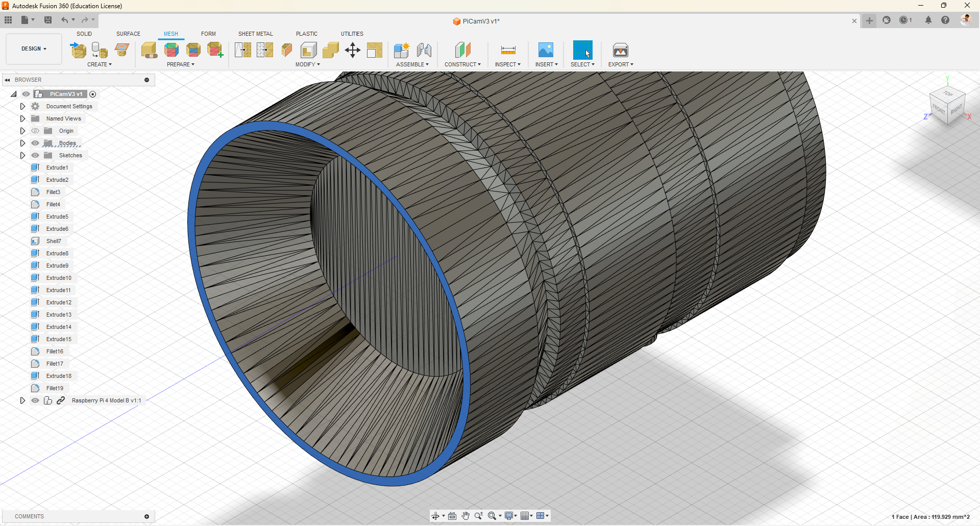Image resolution: width=980 pixels, height=526 pixels.
Task: Open the CREATE dropdown menu
Action: 99,64
